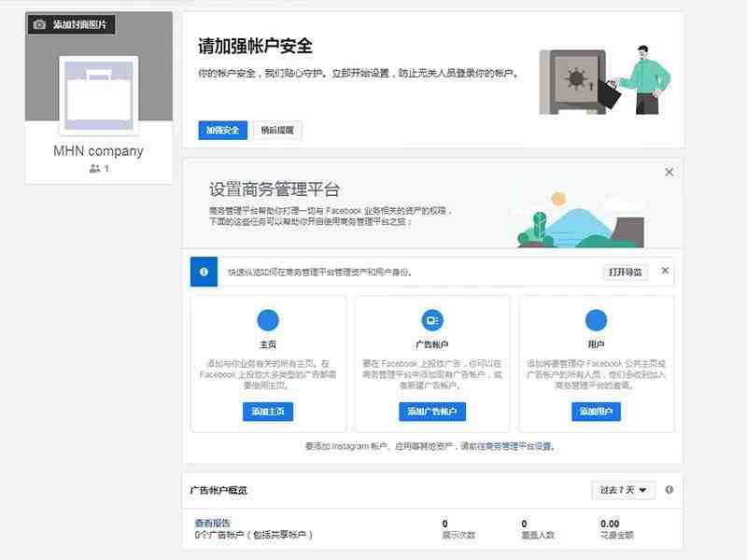Click the info icon beside the 过去 7 天 dropdown
Screen dimensions: 747x560
click(669, 489)
